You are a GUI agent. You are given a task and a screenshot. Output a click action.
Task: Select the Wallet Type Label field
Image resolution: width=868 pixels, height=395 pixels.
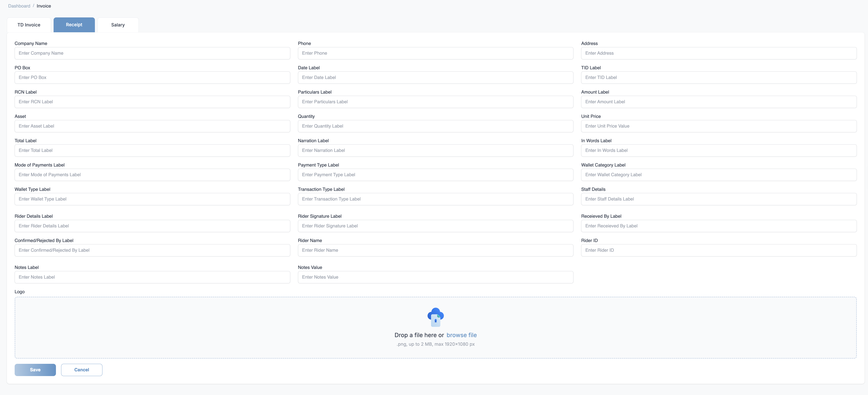point(152,199)
